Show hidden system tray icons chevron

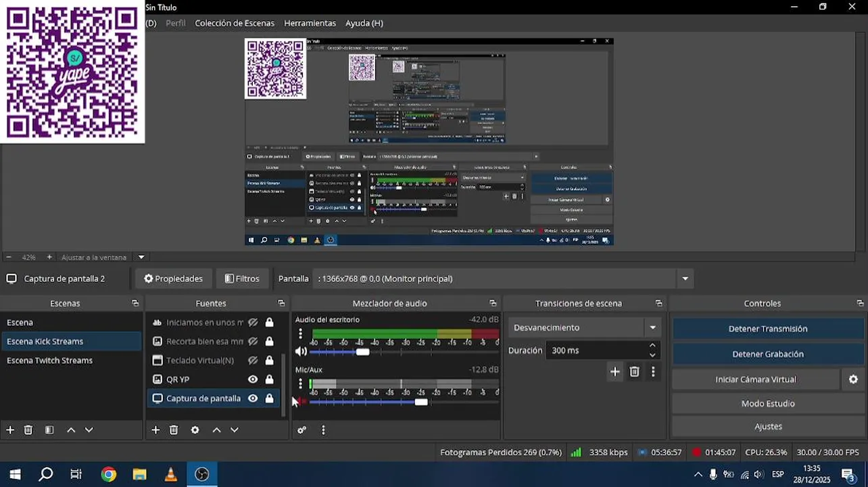[x=698, y=474]
